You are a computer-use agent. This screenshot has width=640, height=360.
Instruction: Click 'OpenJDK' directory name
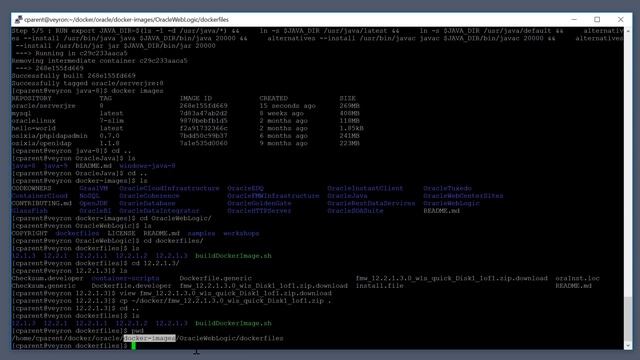[93, 203]
